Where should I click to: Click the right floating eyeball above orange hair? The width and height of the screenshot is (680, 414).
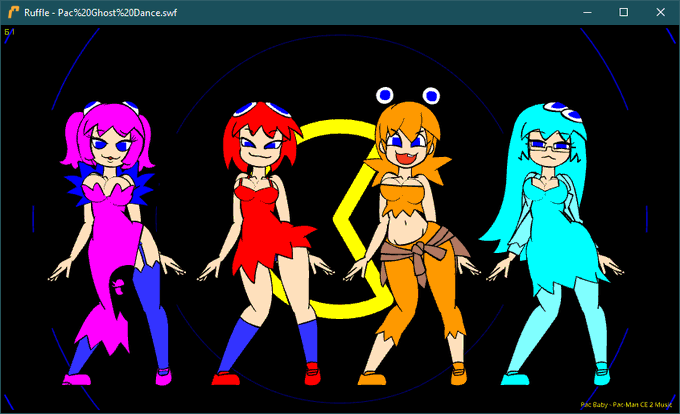(431, 95)
